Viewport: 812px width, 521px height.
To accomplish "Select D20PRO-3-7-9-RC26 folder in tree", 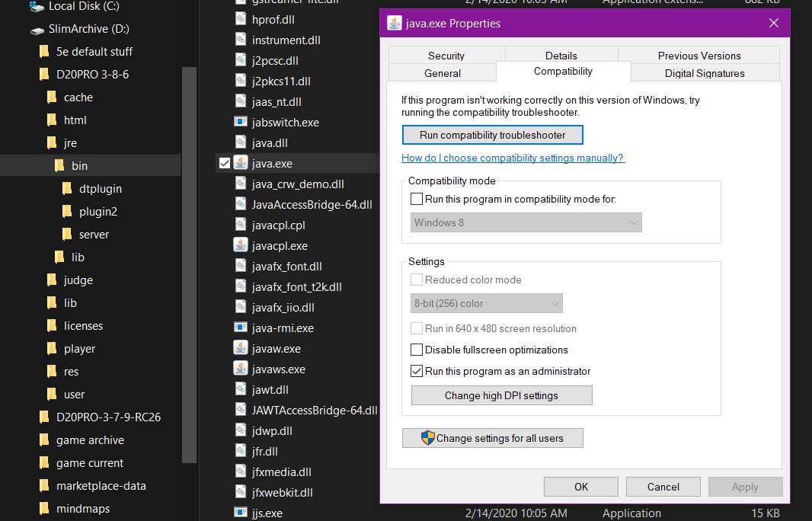I will tap(108, 417).
